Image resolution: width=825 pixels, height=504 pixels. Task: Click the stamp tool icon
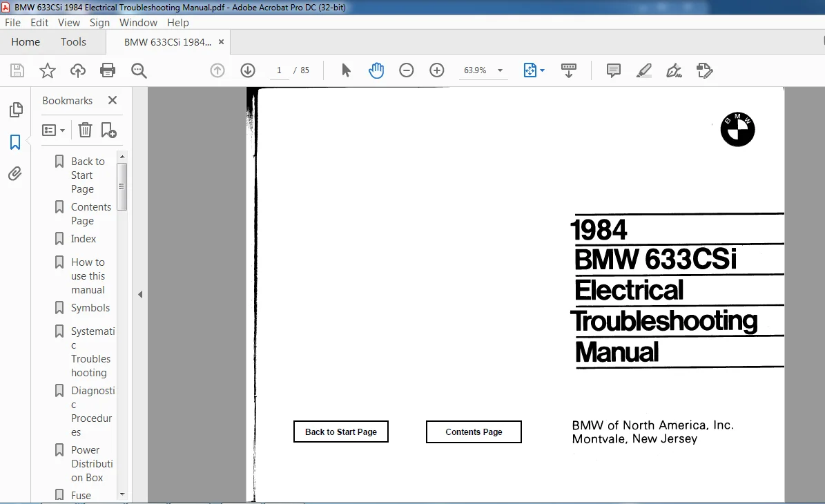click(x=704, y=70)
